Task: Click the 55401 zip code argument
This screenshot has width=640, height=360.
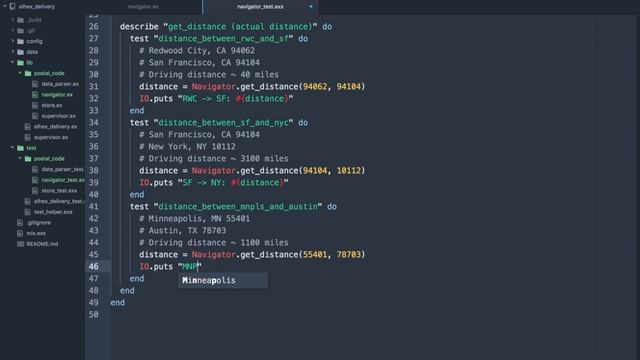Action: tap(315, 255)
